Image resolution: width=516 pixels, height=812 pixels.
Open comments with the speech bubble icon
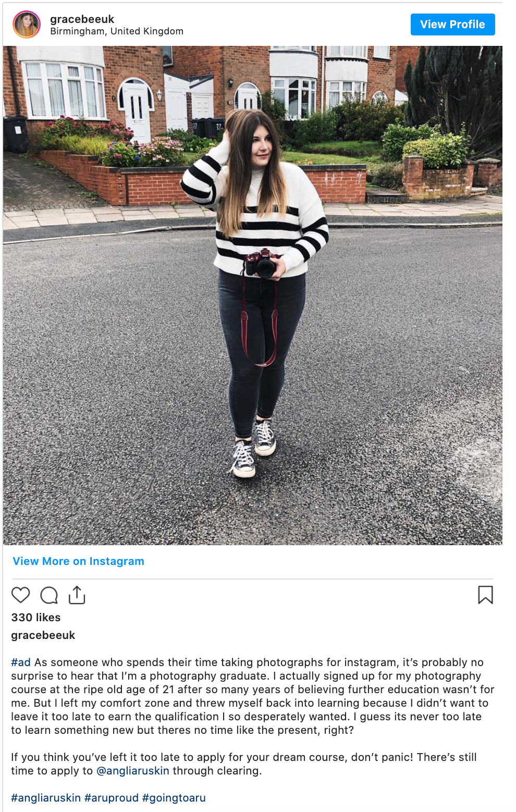pos(49,595)
